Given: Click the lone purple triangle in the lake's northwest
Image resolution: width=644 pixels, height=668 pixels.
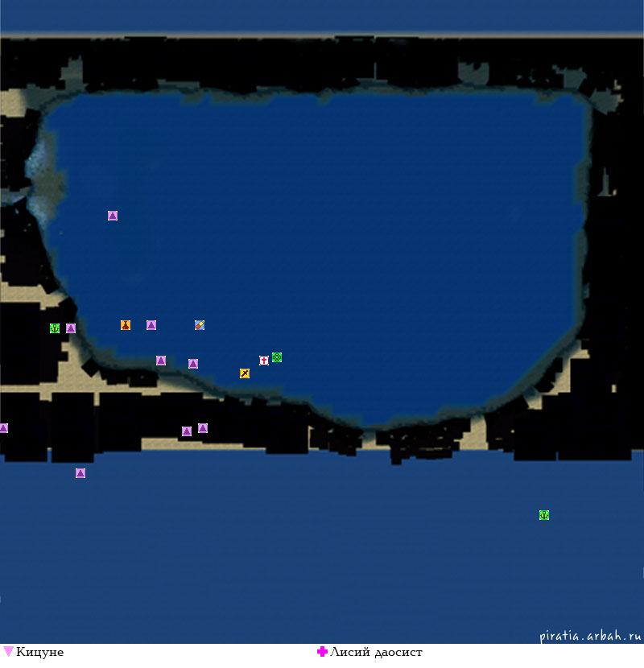Looking at the screenshot, I should click(113, 216).
